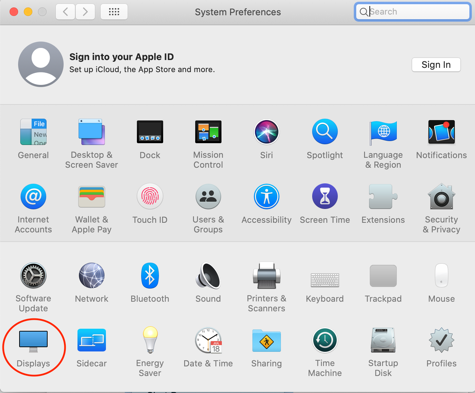Open the General preferences pane
Viewport: 475px width, 393px height.
pyautogui.click(x=33, y=132)
